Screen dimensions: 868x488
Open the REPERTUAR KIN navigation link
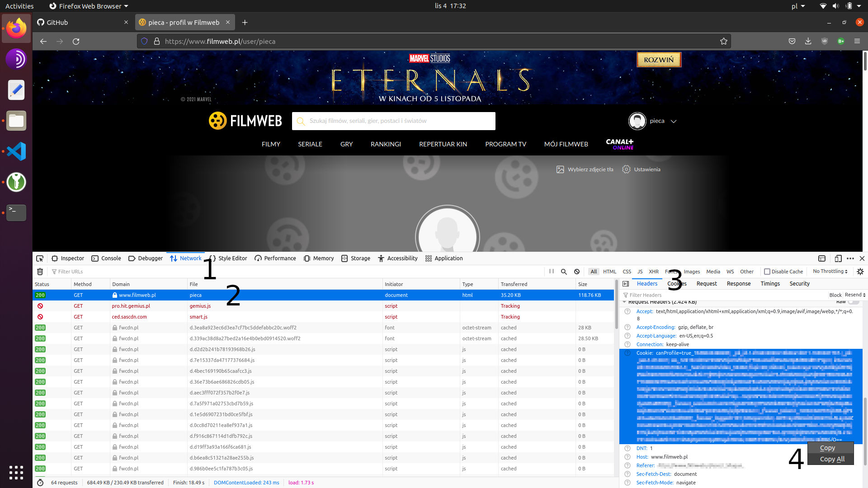click(443, 144)
